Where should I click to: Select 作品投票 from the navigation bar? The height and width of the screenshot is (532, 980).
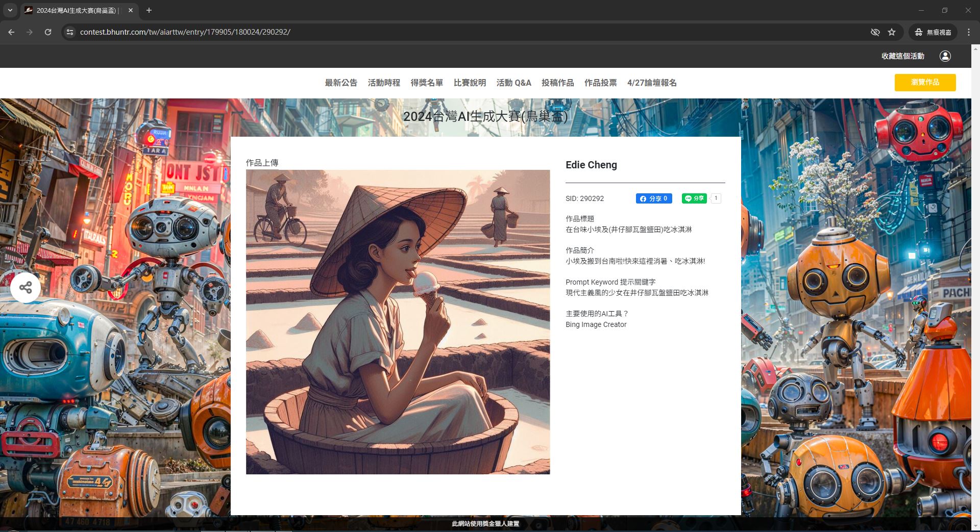click(x=600, y=83)
